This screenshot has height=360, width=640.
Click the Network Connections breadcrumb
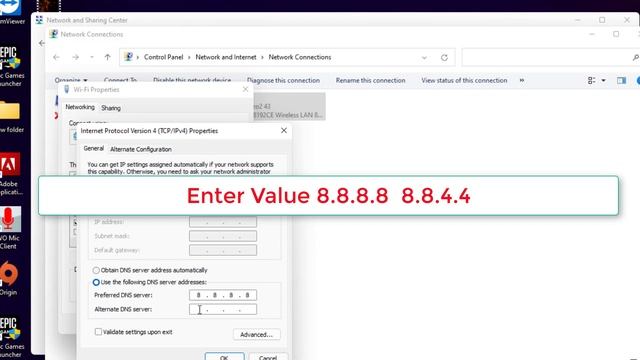click(300, 57)
